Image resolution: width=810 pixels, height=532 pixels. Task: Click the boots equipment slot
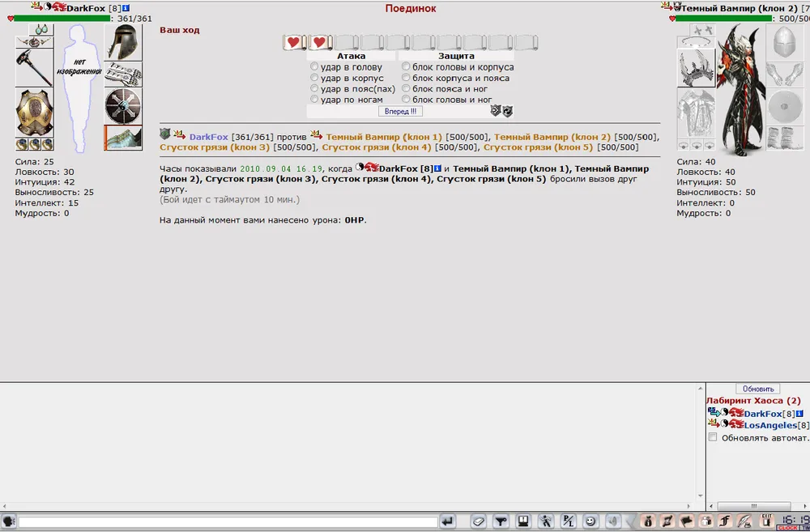(x=123, y=138)
